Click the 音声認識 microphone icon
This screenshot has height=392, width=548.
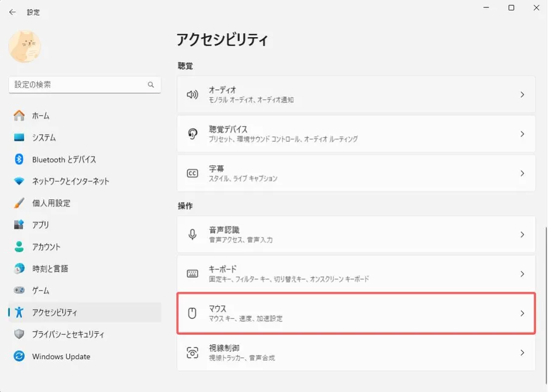pyautogui.click(x=192, y=234)
